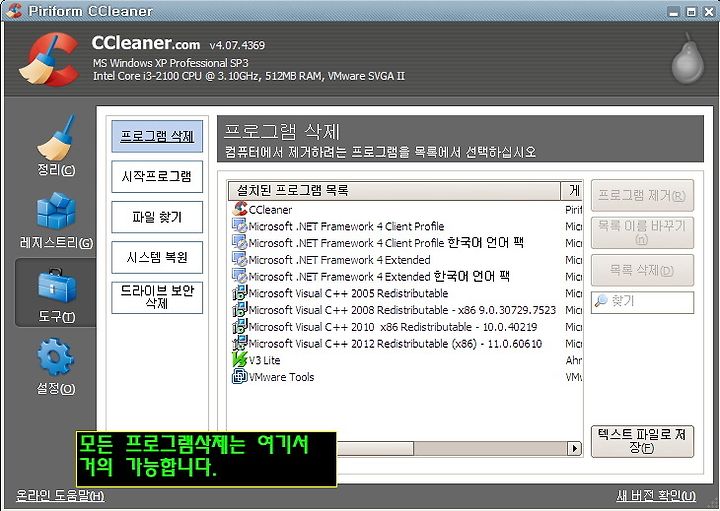Click the Visual C++ 2005 Redistributable icon
The height and width of the screenshot is (511, 720).
tap(240, 293)
